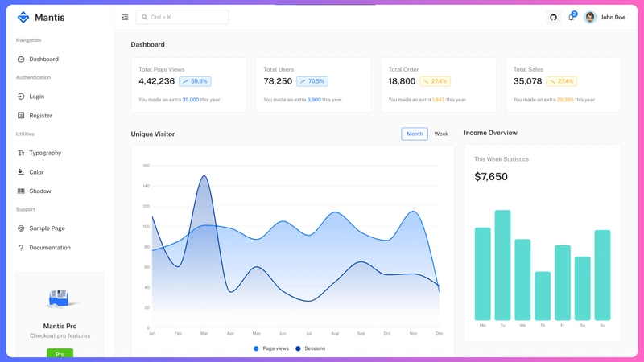Click the Login icon in the sidebar
Viewport: 644px width, 362px height.
pyautogui.click(x=21, y=97)
